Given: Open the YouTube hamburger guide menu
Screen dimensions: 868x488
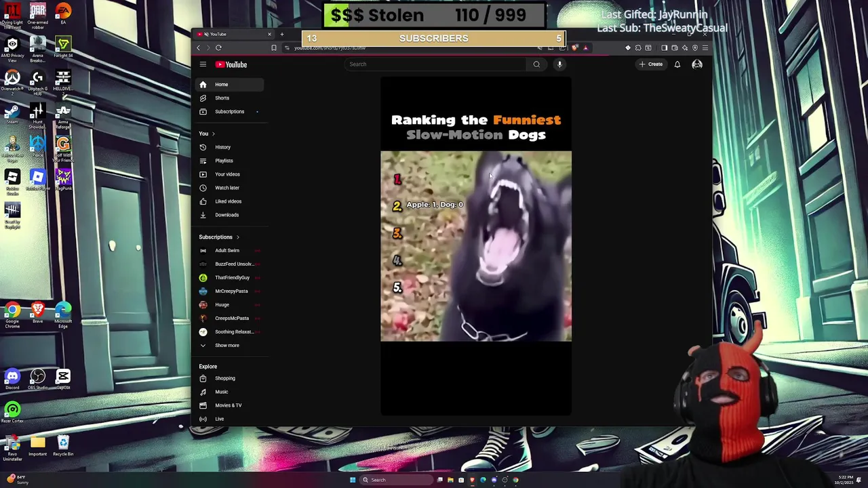Looking at the screenshot, I should 203,64.
